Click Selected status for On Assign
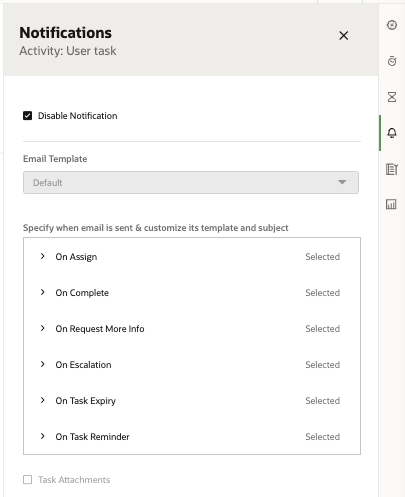 pyautogui.click(x=323, y=257)
